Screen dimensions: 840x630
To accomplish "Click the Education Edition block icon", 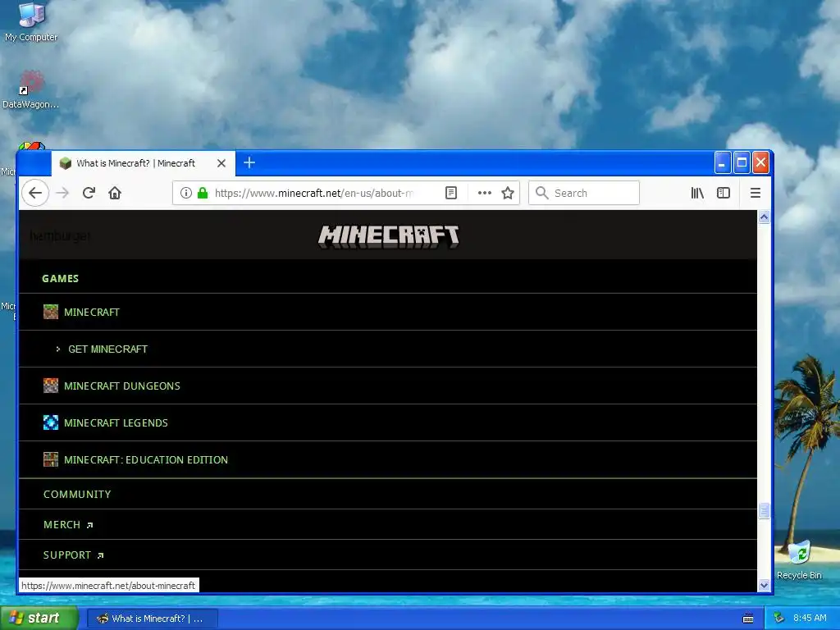I will click(x=51, y=459).
